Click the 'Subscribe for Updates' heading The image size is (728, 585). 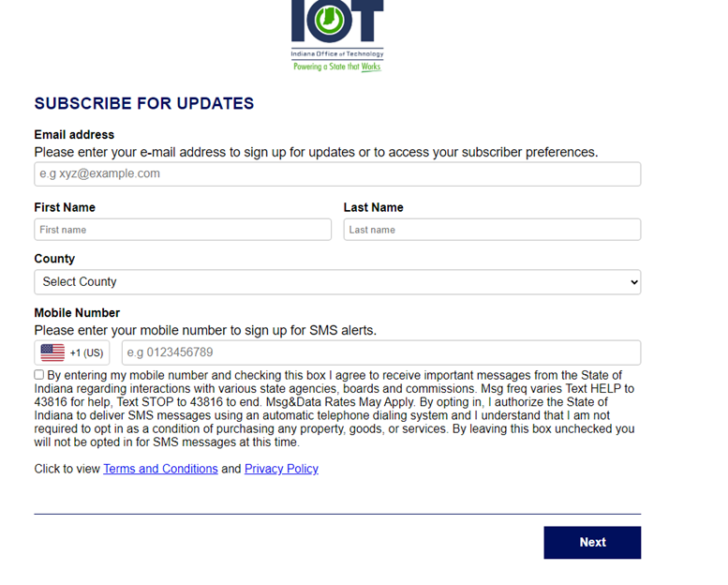[x=144, y=103]
